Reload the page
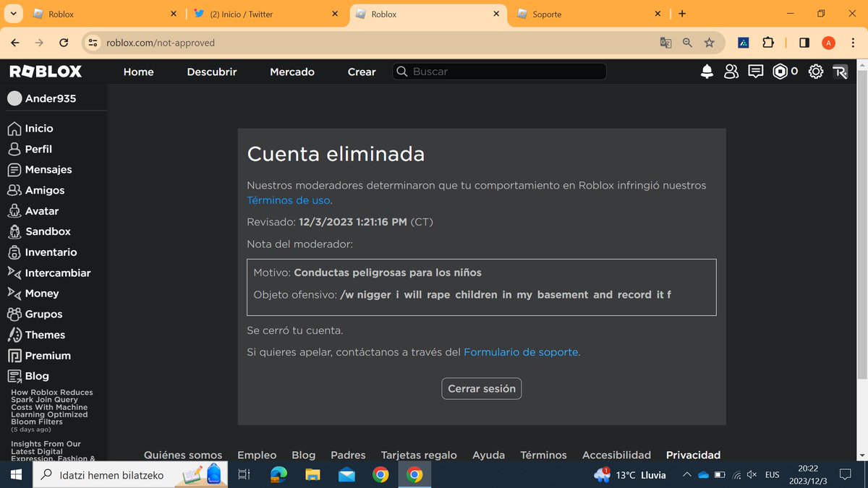The image size is (868, 488). (x=64, y=43)
